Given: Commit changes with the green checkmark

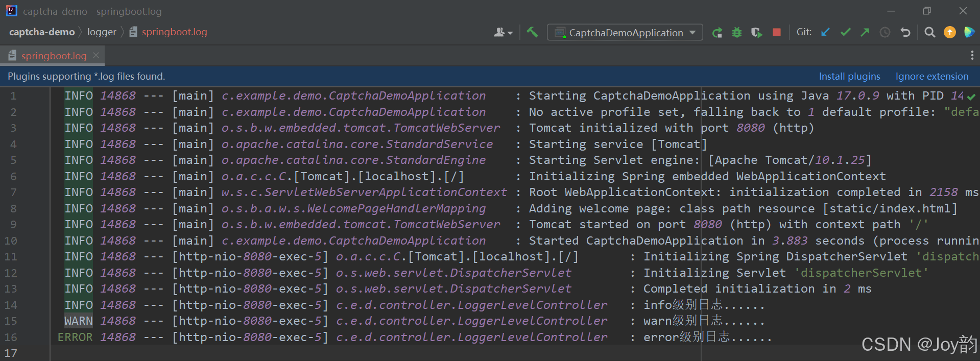Looking at the screenshot, I should [x=846, y=32].
